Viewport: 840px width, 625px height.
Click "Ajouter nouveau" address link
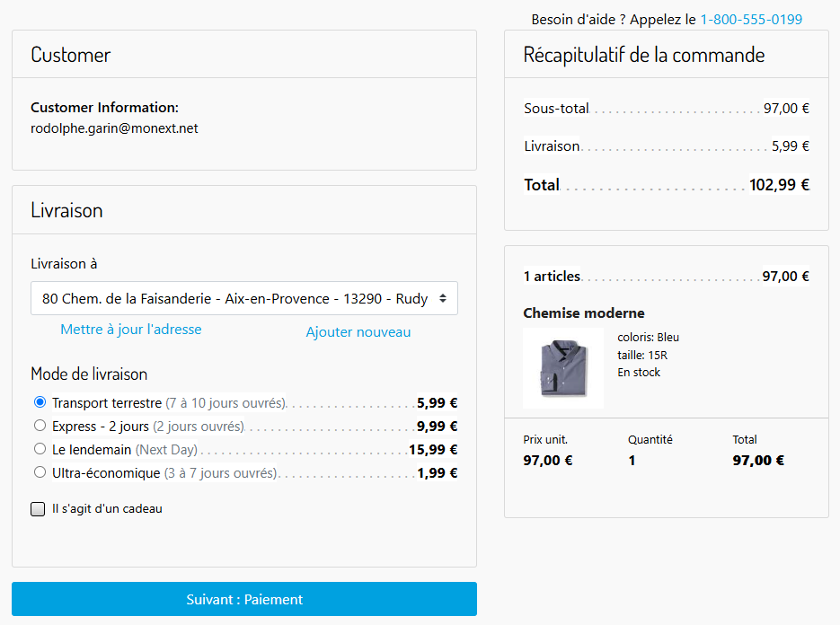pos(358,332)
